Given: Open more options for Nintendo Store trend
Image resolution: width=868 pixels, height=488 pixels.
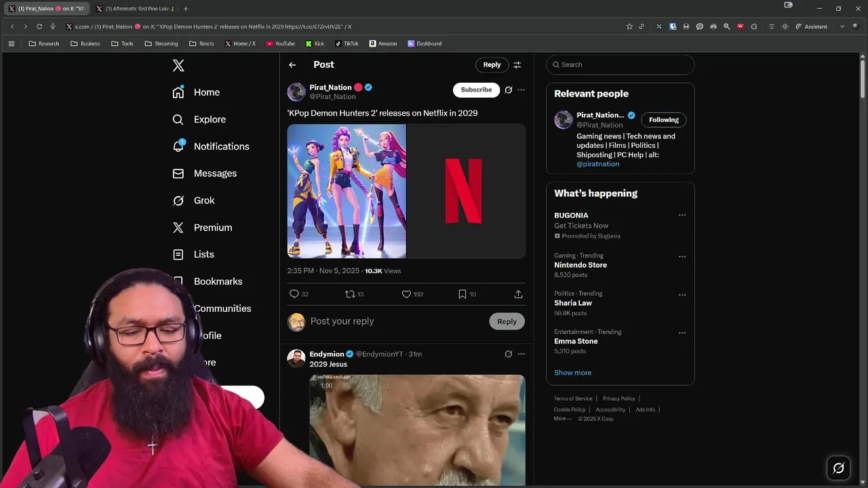Looking at the screenshot, I should pos(682,257).
